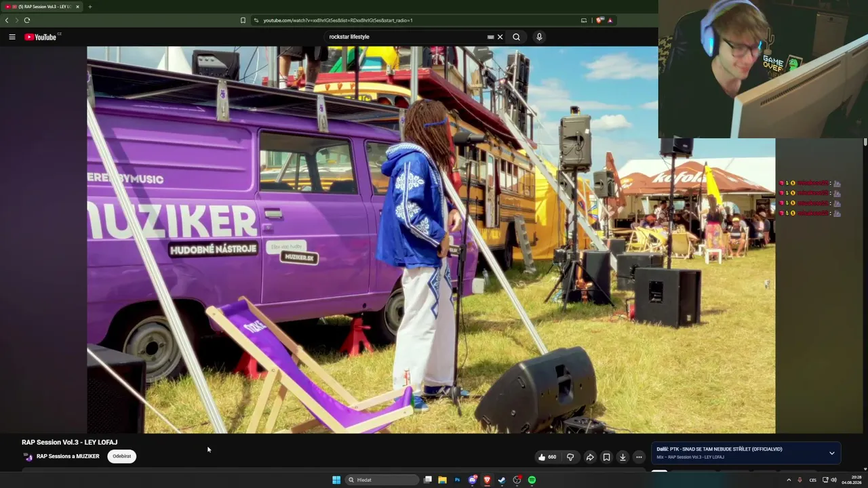Viewport: 868px width, 488px height.
Task: Like the video with thumbs up
Action: (x=547, y=457)
